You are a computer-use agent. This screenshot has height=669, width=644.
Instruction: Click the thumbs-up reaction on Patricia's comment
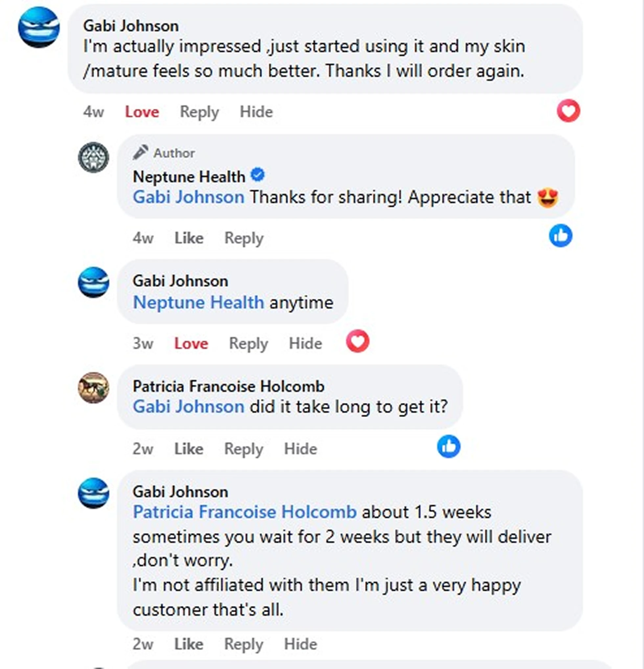pyautogui.click(x=448, y=447)
